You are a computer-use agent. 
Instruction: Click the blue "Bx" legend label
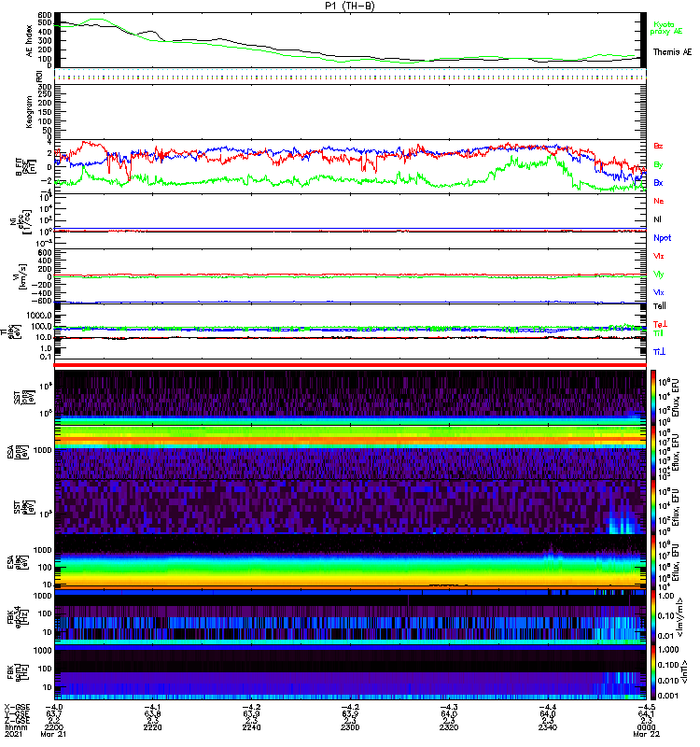pos(658,182)
